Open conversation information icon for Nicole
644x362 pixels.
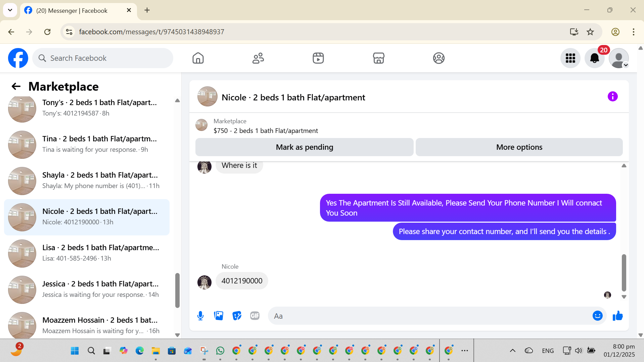point(612,97)
